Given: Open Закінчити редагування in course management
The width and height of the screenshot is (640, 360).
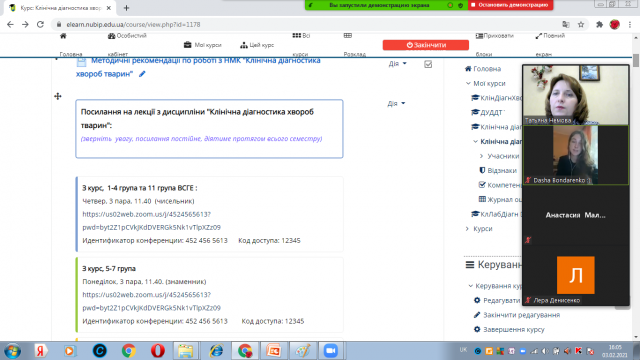Looking at the screenshot, I should coord(517,315).
